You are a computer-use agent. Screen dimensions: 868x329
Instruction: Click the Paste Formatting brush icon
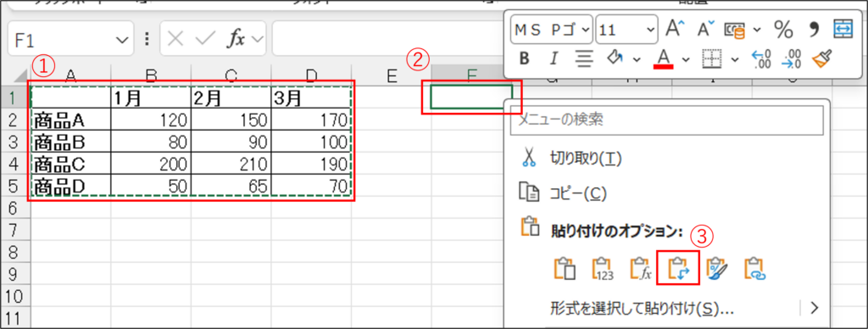pos(717,269)
